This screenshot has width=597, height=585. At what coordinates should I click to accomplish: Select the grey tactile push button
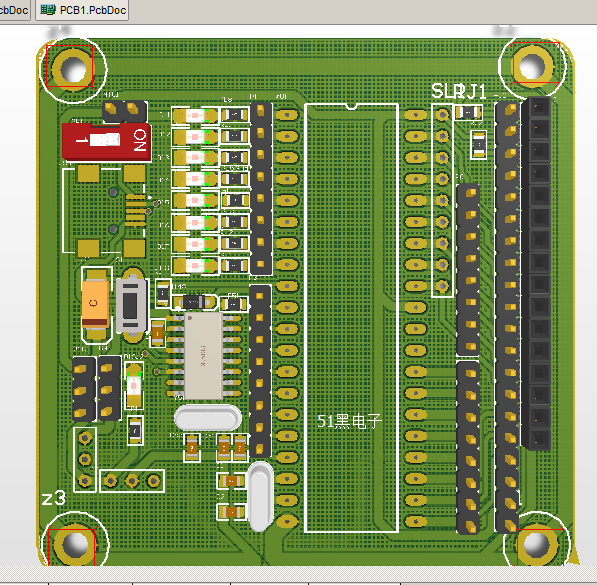(131, 306)
